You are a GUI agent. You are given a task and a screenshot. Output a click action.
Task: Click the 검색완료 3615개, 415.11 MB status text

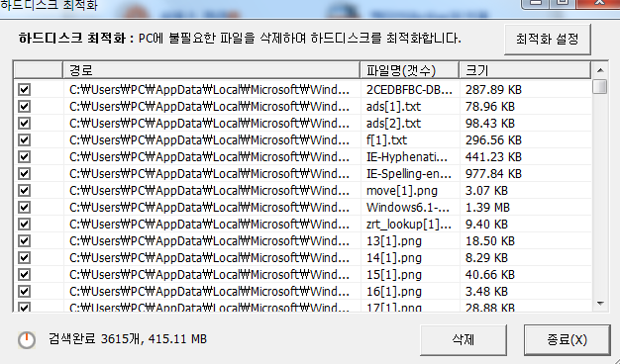(x=128, y=339)
